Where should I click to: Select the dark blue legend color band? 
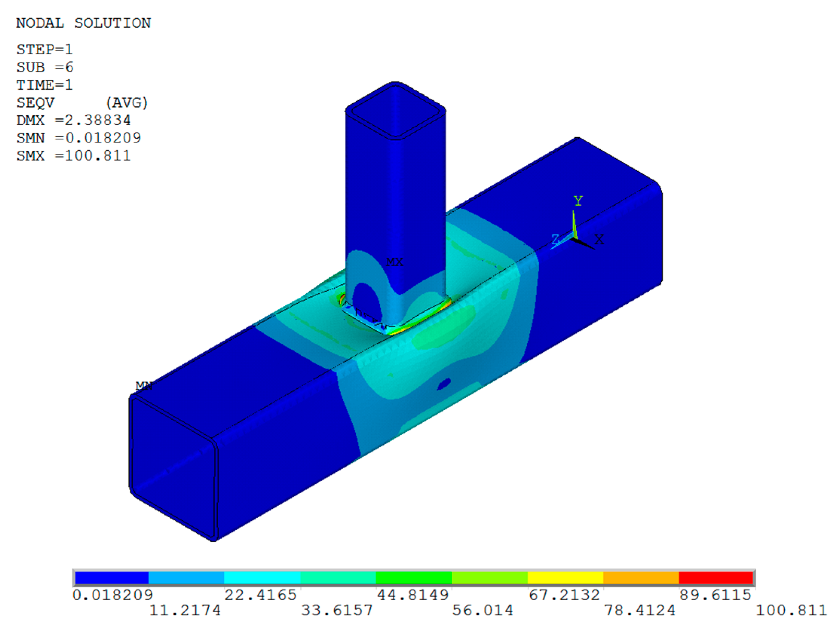pos(112,578)
